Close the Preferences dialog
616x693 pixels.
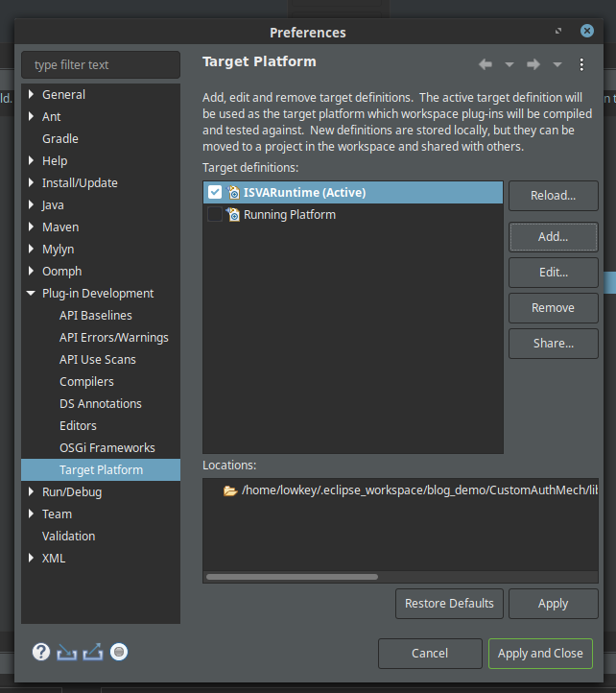tap(587, 31)
